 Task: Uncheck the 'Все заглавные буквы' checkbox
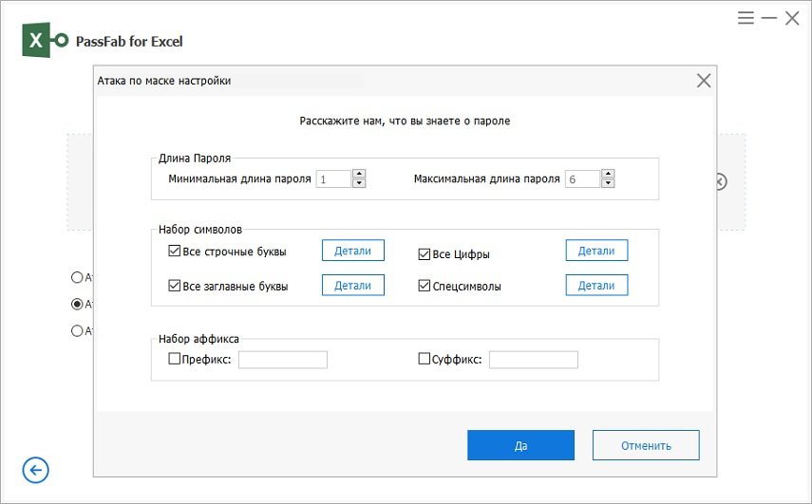(x=174, y=286)
